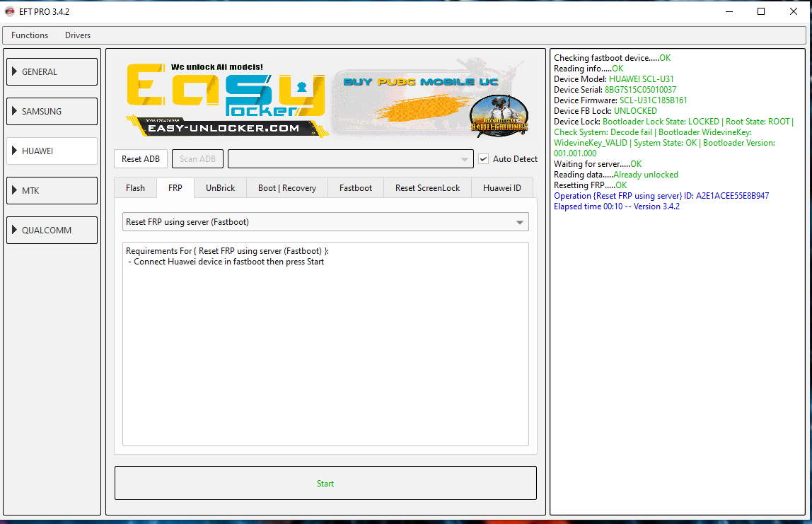Click the Device Firmware SCL-U31C185B161 line
Image resolution: width=812 pixels, height=524 pixels.
tap(620, 100)
